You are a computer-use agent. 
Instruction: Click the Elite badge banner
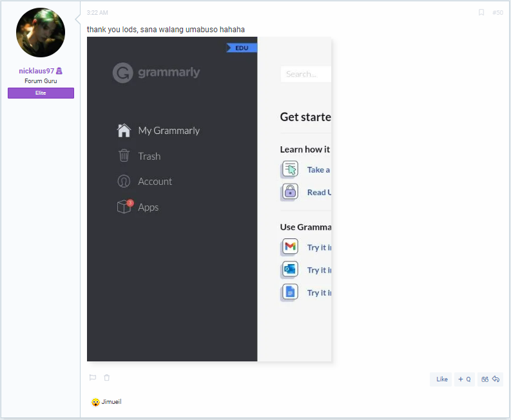click(41, 93)
